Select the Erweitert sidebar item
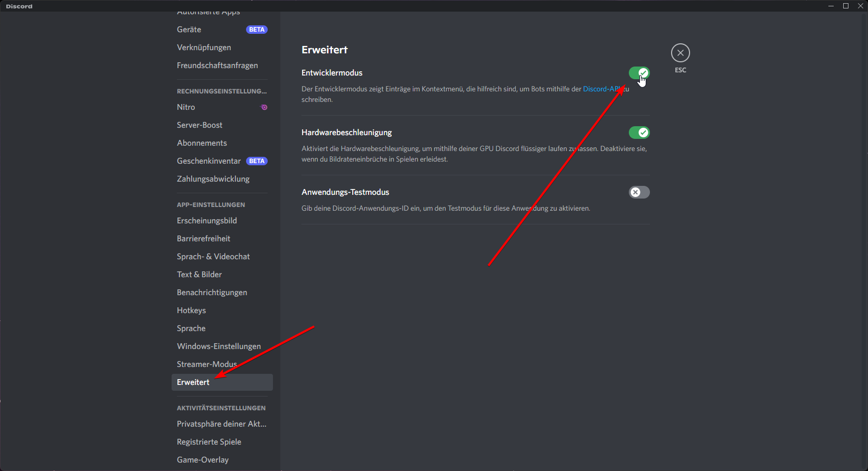The height and width of the screenshot is (471, 868). [193, 382]
